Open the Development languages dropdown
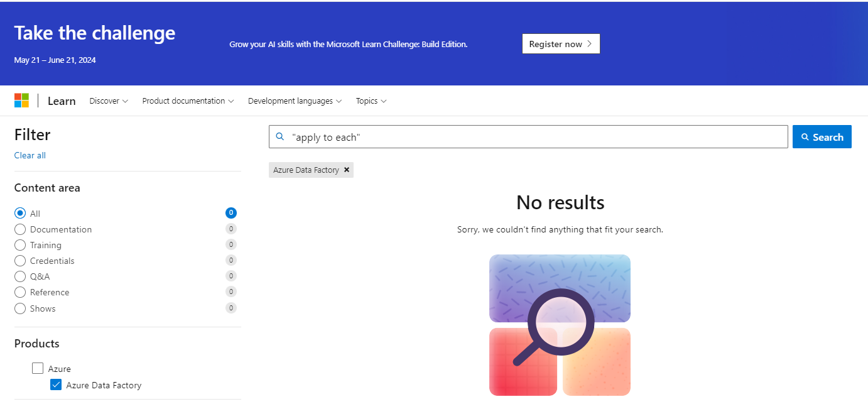868x409 pixels. tap(294, 101)
